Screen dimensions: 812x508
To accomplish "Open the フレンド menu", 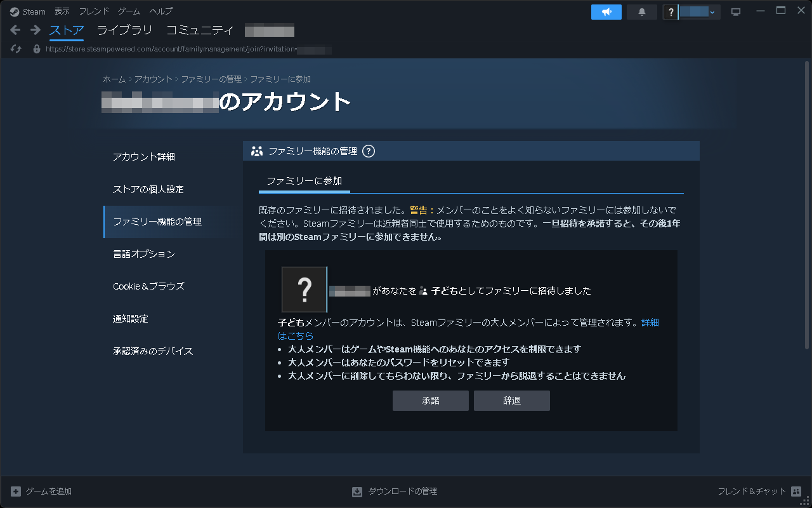I will pos(93,11).
